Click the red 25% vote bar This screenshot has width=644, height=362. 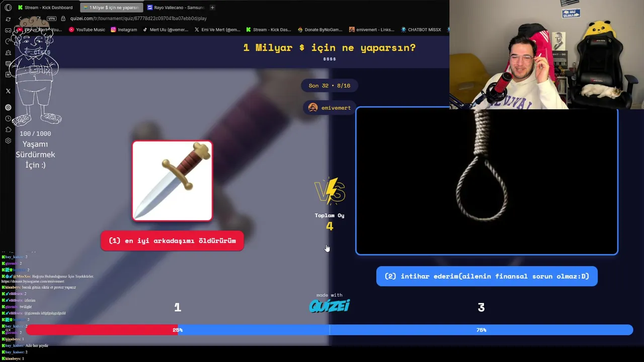(x=102, y=330)
